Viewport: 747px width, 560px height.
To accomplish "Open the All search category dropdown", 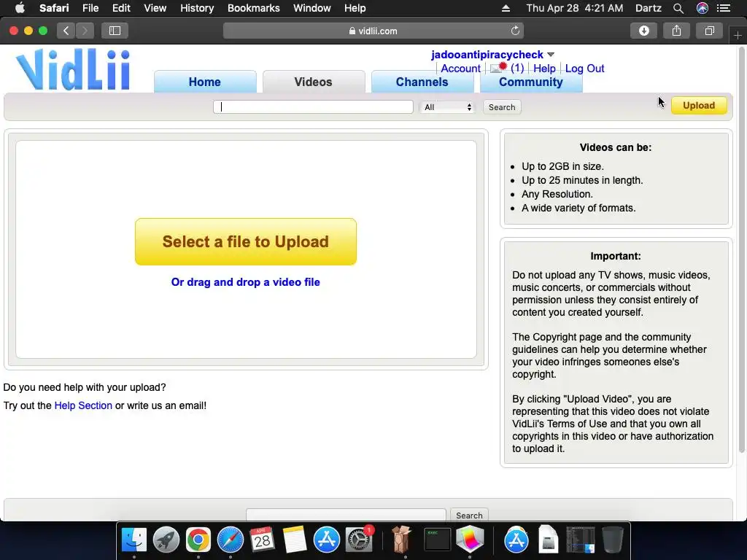I will (x=448, y=107).
